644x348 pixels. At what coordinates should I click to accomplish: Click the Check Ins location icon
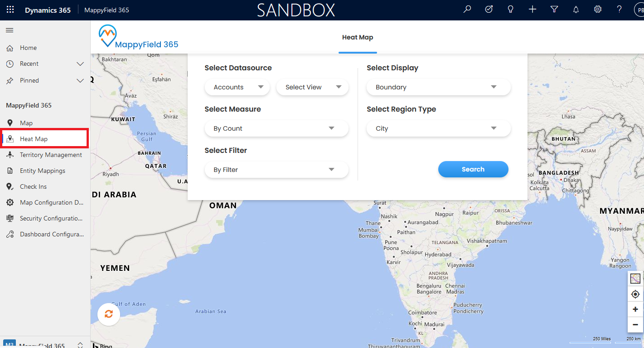click(x=10, y=186)
